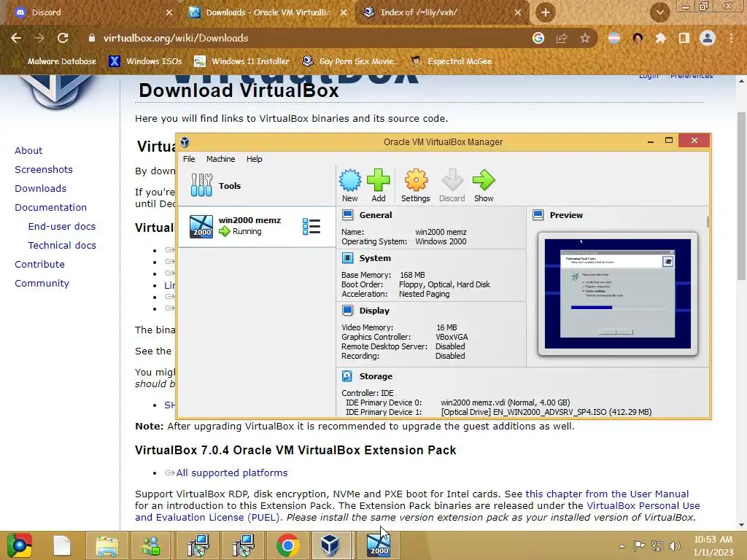
Task: Open End-user docs sidebar link
Action: [62, 227]
